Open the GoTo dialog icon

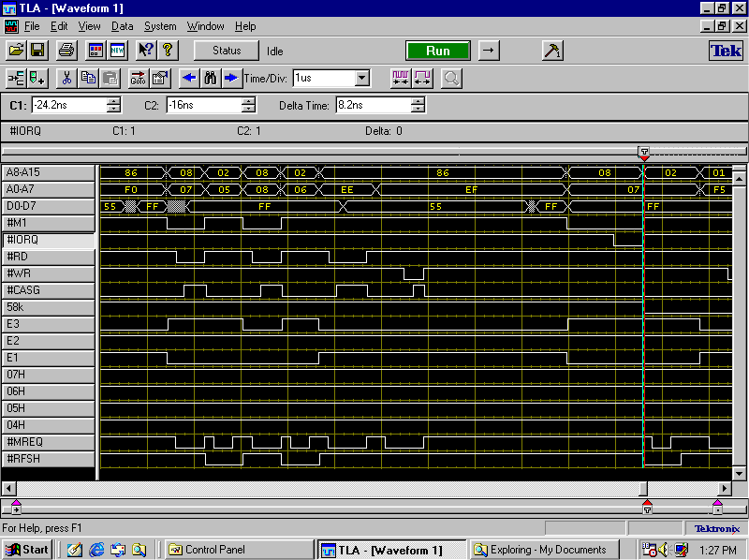click(x=139, y=79)
